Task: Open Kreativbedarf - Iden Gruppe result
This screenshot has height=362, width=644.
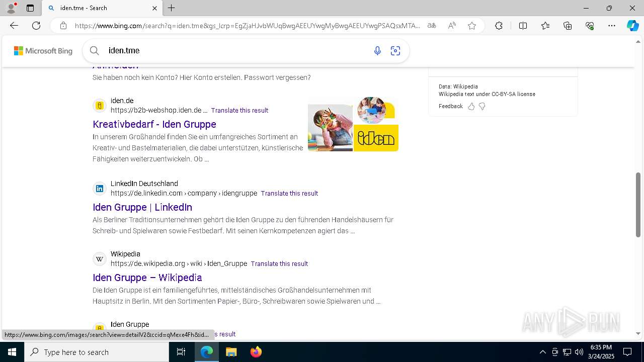Action: [x=154, y=124]
